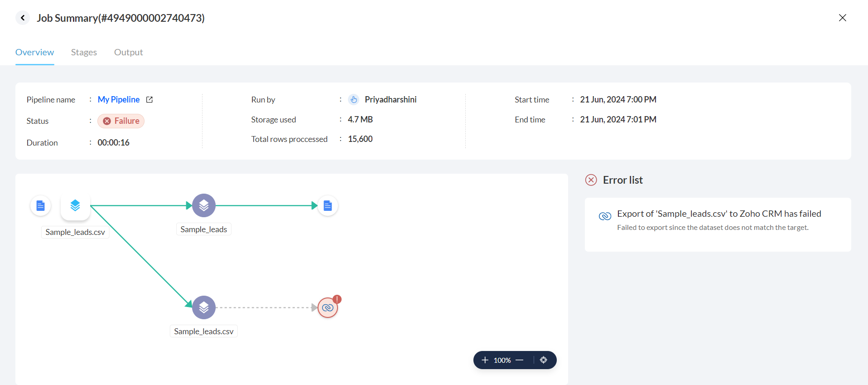Click the Failure status badge
This screenshot has height=385, width=868.
[121, 121]
